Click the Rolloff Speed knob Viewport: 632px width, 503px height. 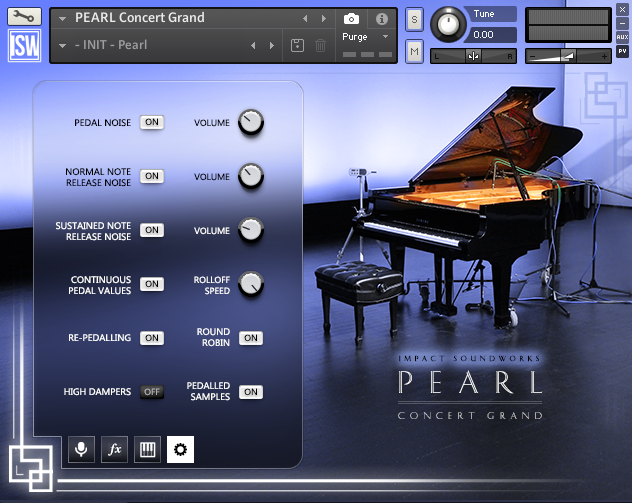tap(251, 284)
